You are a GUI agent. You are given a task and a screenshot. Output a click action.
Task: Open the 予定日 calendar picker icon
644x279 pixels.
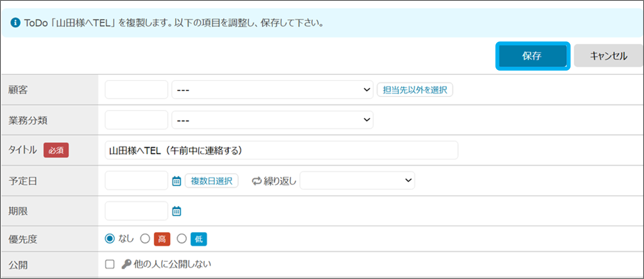176,181
